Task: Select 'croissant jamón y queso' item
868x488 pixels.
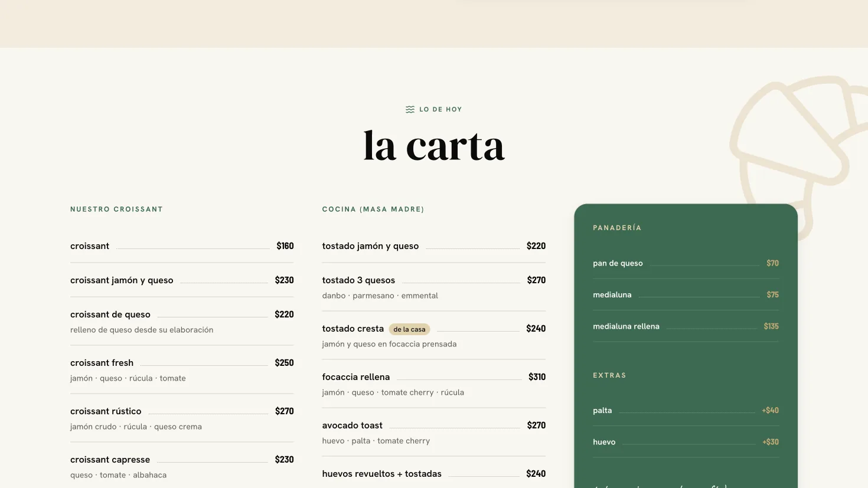Action: (x=122, y=280)
